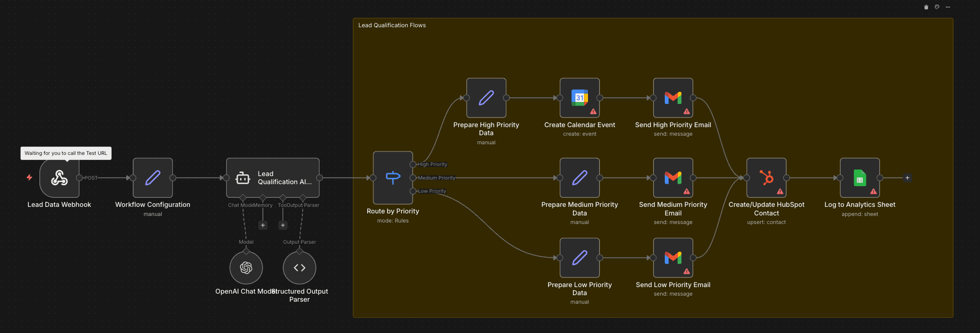Open the Log to Analytics Sheet node
Image resolution: width=980 pixels, height=333 pixels.
[x=860, y=178]
